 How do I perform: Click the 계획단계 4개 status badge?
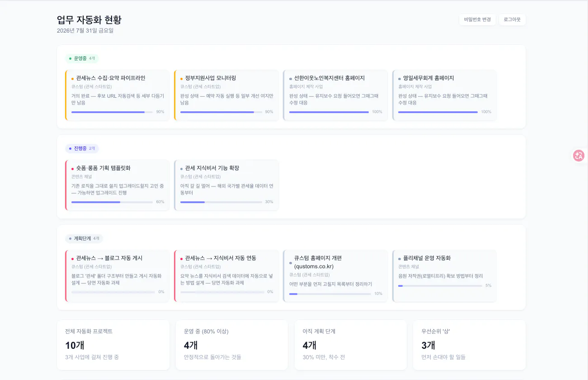point(84,238)
